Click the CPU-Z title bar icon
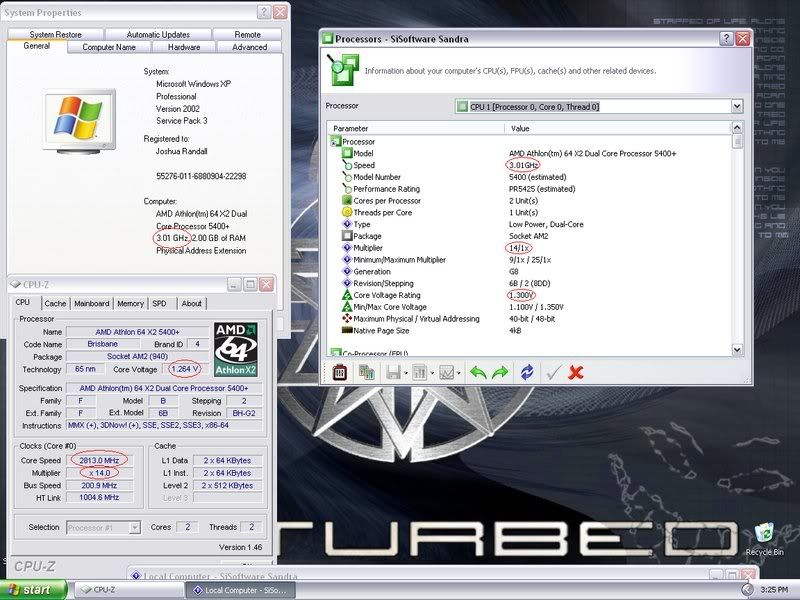 [x=15, y=285]
